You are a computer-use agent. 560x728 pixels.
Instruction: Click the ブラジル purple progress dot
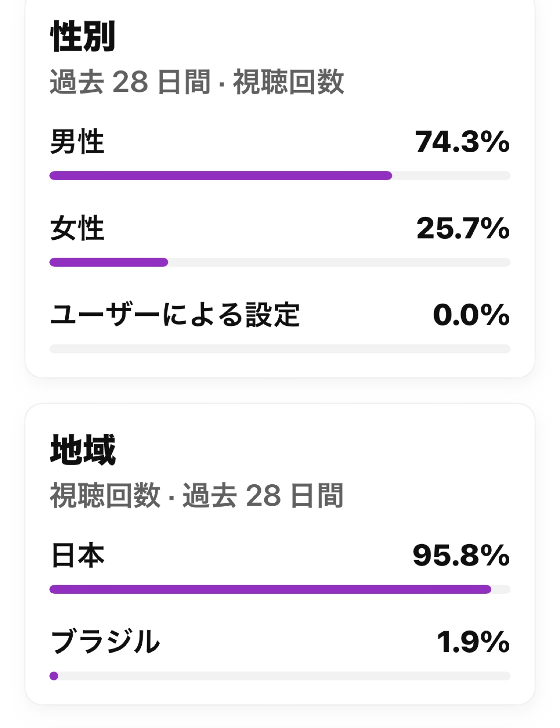(54, 676)
